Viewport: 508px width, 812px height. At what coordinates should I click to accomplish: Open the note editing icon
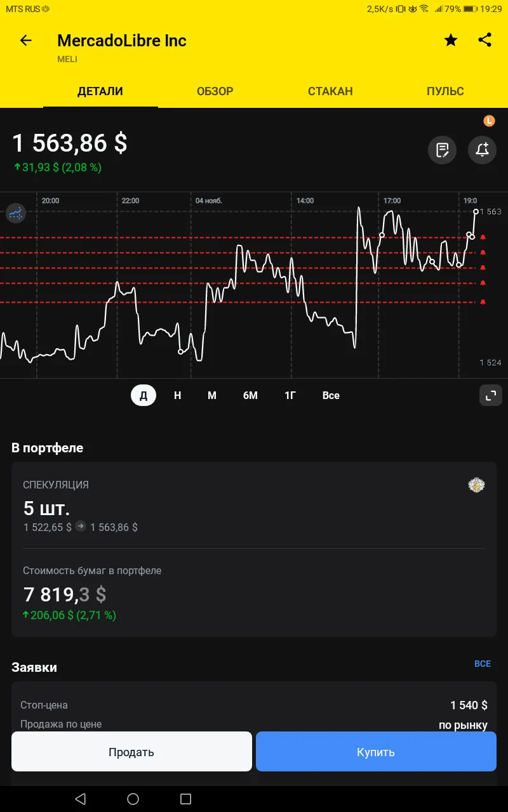(442, 150)
